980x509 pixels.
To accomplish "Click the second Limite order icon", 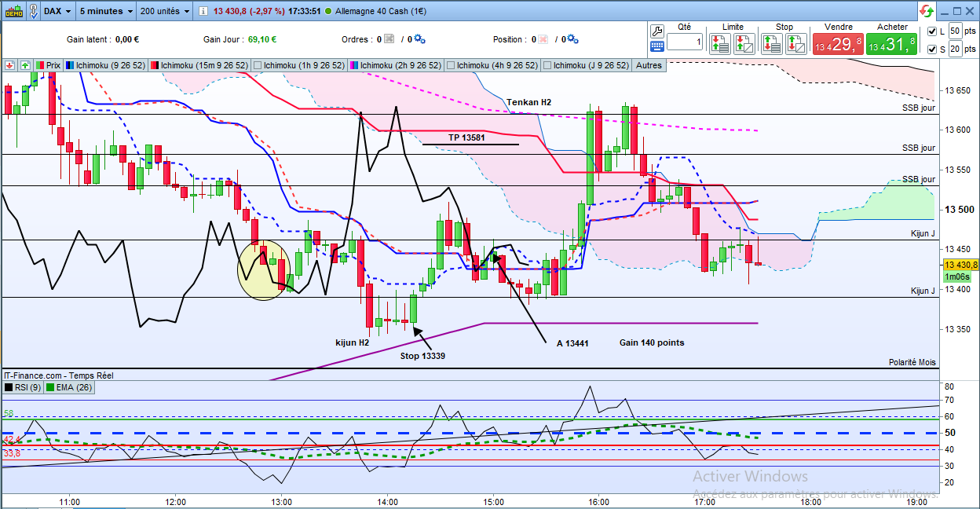I will pyautogui.click(x=744, y=44).
